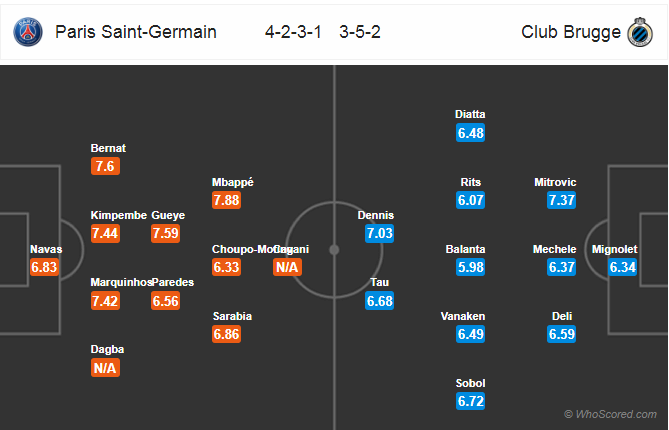
Task: Click Mignolet's 6.34 rating badge
Action: pos(622,267)
